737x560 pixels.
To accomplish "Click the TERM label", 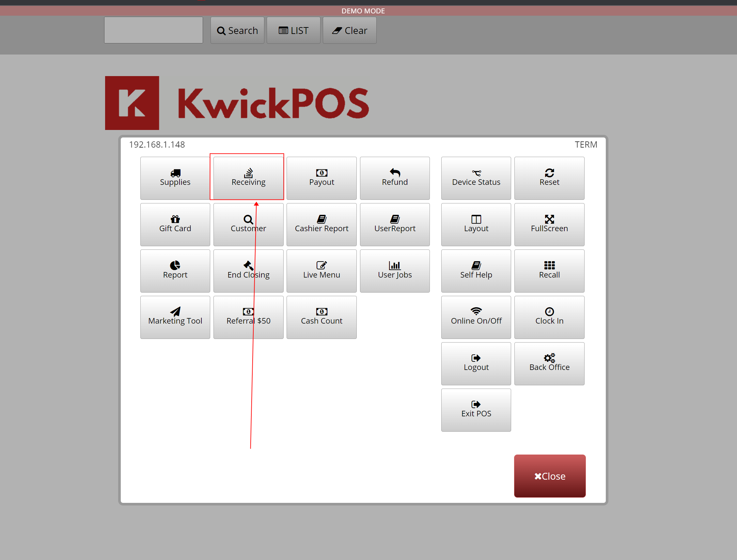I will point(586,145).
